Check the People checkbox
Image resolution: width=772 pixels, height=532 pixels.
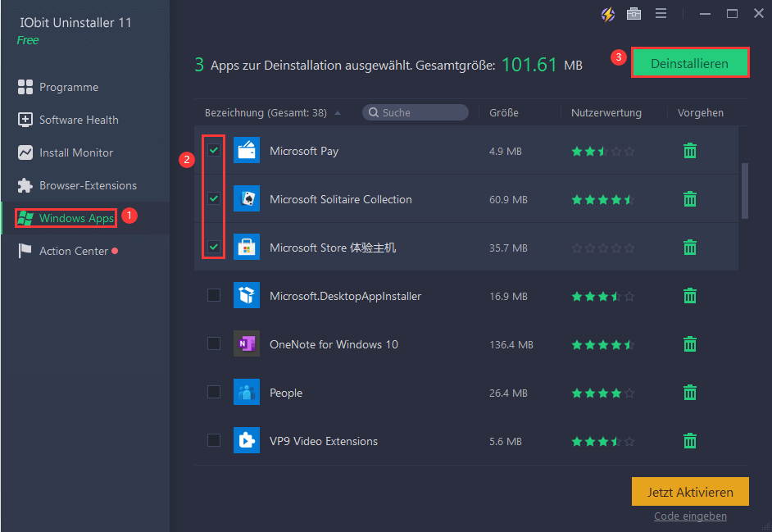coord(214,392)
